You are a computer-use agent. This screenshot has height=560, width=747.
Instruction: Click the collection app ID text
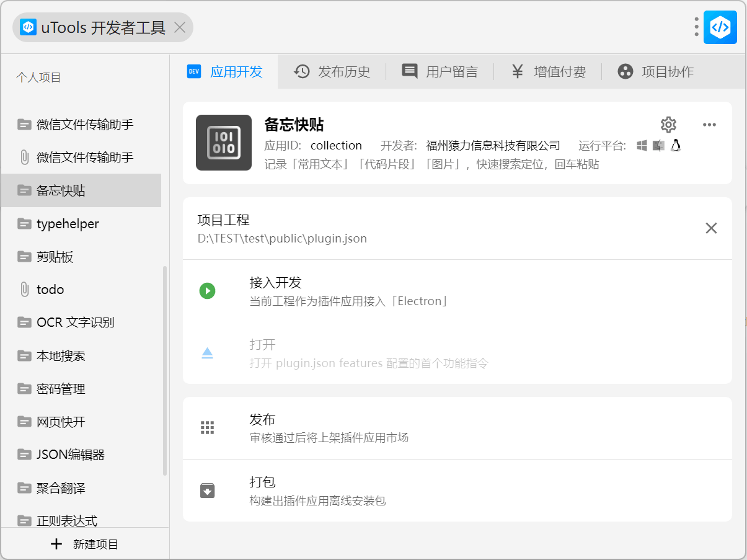click(x=336, y=146)
